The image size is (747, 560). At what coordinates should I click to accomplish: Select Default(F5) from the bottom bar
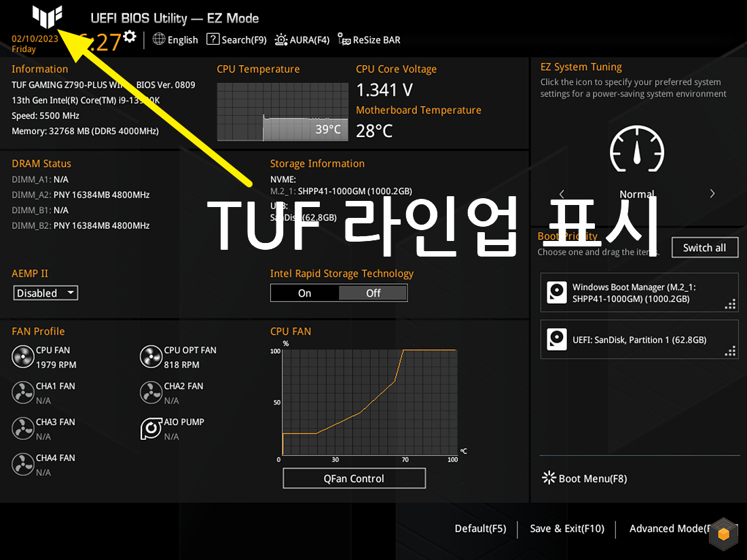[480, 528]
